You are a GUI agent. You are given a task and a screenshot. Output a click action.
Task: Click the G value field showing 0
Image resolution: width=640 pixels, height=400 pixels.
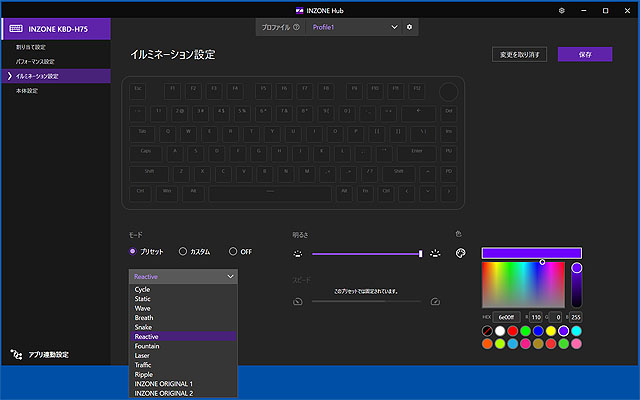coord(556,317)
